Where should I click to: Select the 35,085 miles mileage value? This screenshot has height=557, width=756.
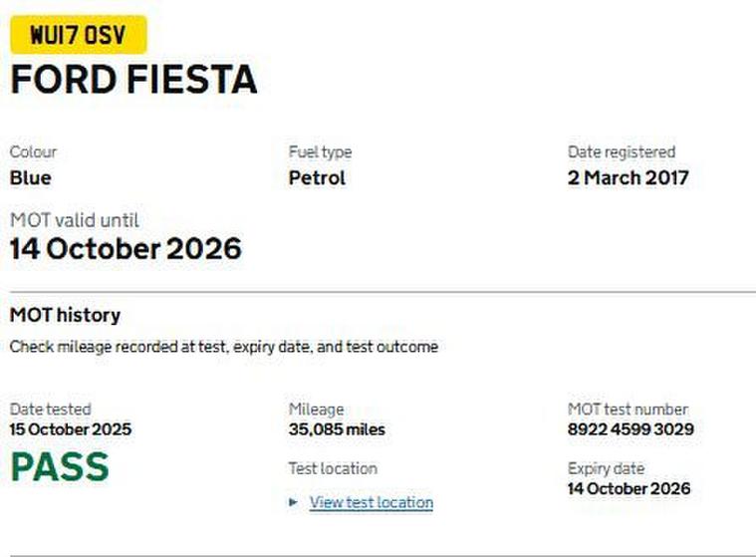[337, 429]
